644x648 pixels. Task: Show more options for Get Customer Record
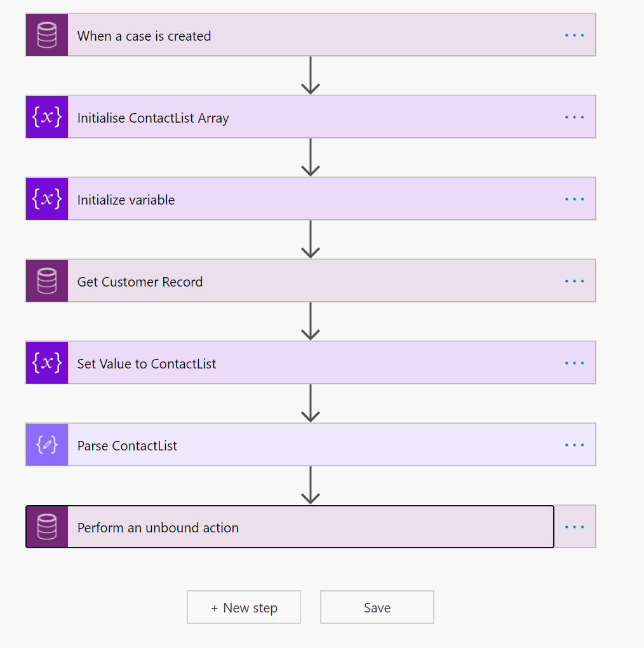(574, 281)
